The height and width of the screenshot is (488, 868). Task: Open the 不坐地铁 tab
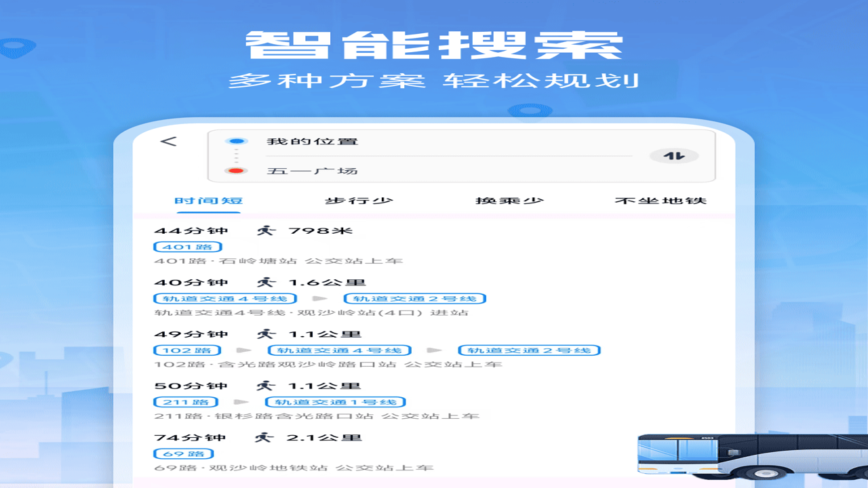point(661,201)
